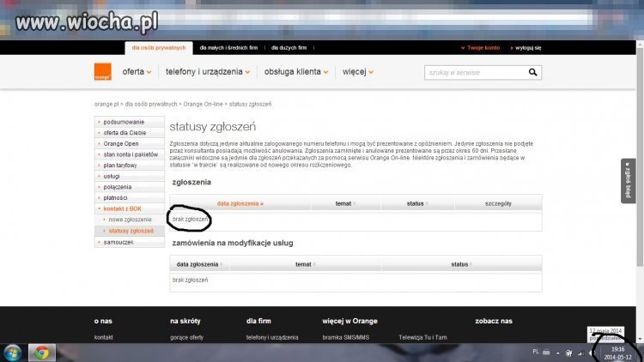Open płatności sidebar item
This screenshot has height=362, width=644.
tap(115, 198)
